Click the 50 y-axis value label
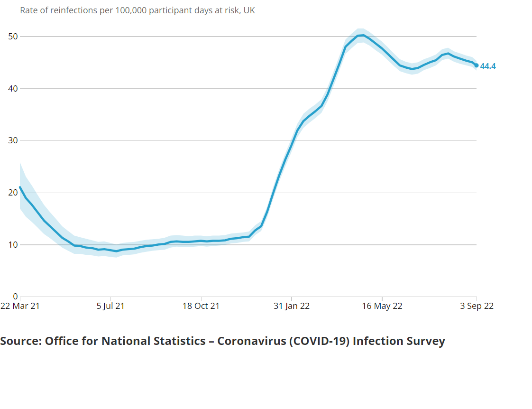The width and height of the screenshot is (532, 409). (12, 37)
